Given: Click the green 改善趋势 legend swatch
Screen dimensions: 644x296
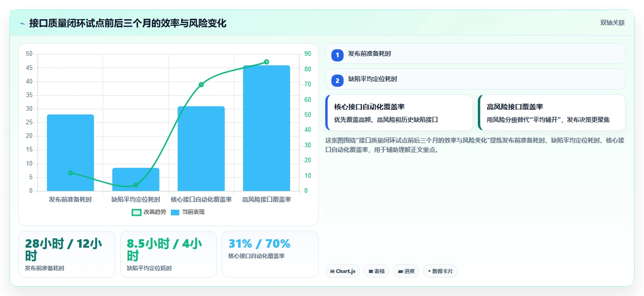Looking at the screenshot, I should click(136, 213).
